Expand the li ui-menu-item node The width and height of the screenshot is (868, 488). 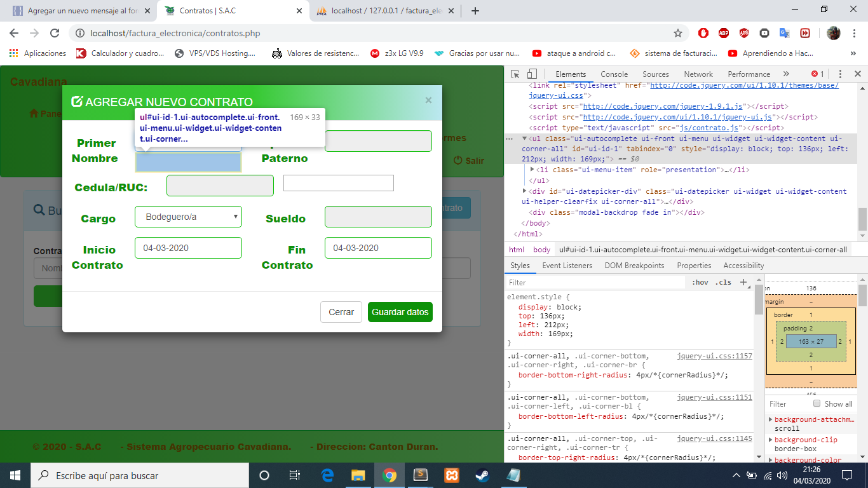point(532,170)
